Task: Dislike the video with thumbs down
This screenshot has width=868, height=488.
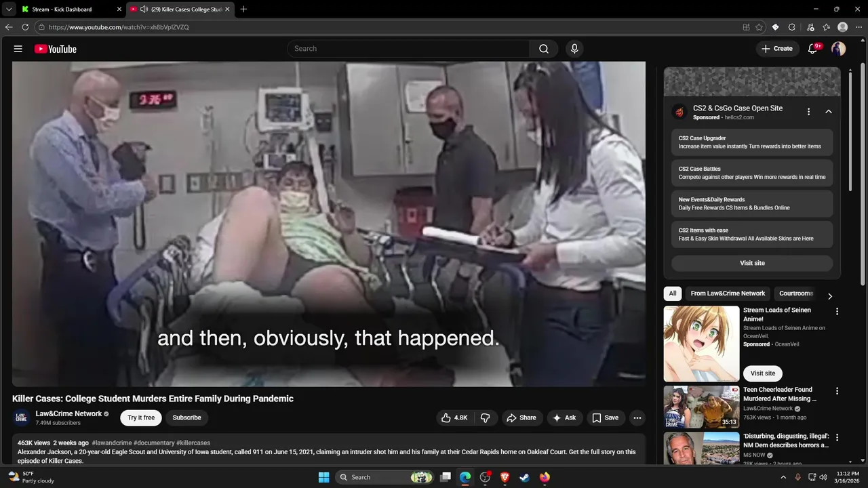Action: coord(485,418)
